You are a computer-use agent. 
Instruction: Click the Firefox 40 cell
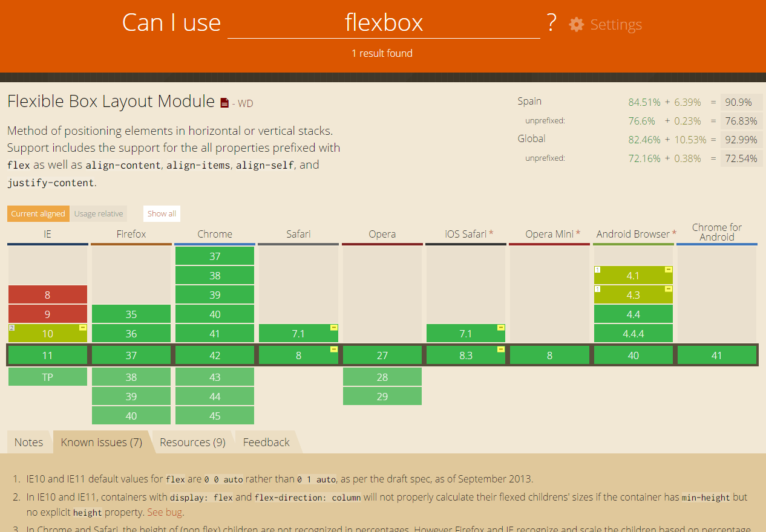(131, 415)
